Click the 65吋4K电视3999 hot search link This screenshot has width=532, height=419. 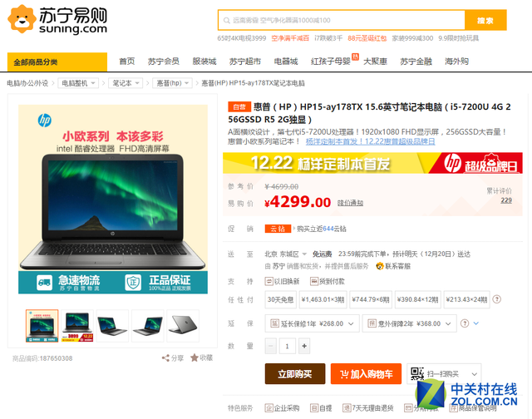pyautogui.click(x=242, y=38)
